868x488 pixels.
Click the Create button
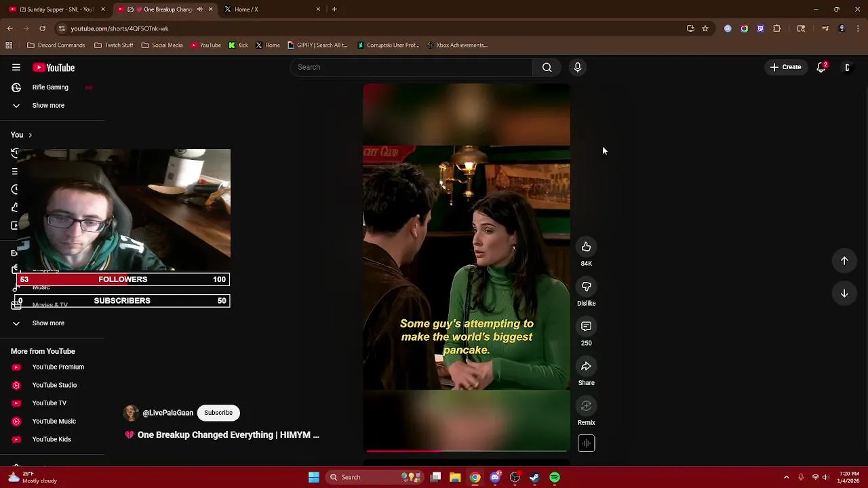pos(785,67)
